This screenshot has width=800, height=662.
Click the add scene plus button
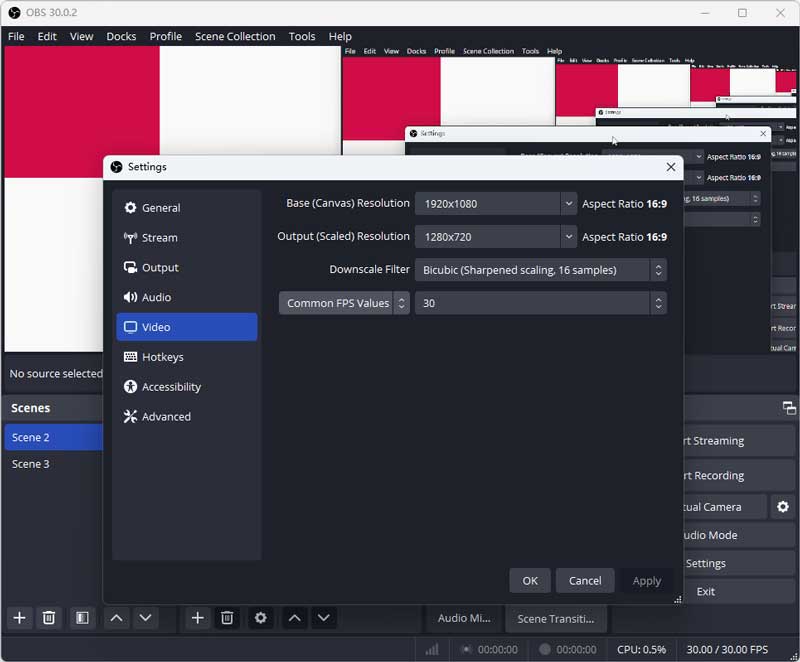(x=19, y=618)
